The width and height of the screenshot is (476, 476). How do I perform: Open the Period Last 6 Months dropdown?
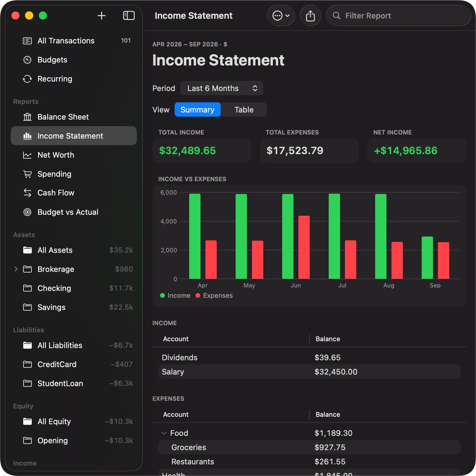tap(222, 88)
